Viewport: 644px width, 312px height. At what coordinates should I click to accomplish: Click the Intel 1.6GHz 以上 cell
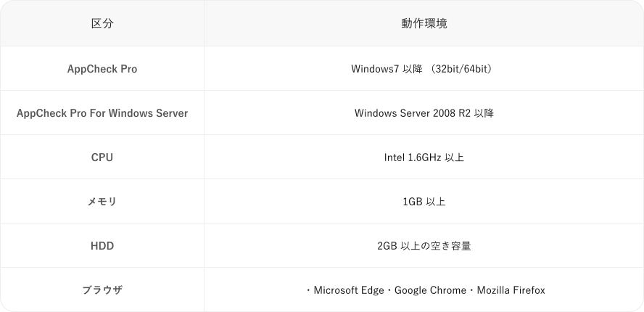424,157
